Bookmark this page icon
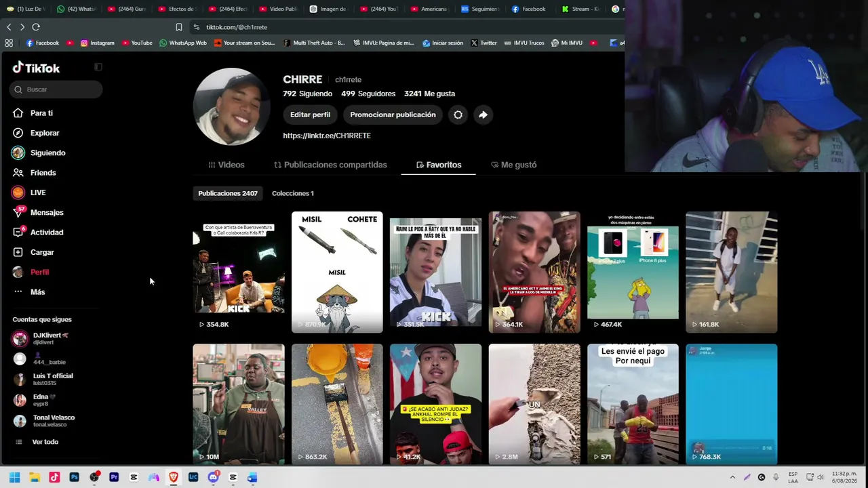This screenshot has height=488, width=868. 179,27
